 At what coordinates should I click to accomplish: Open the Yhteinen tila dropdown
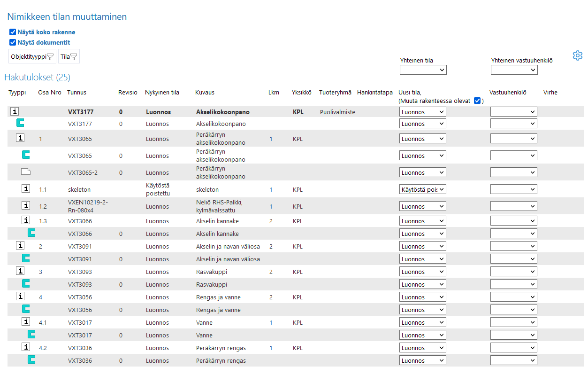(x=423, y=70)
